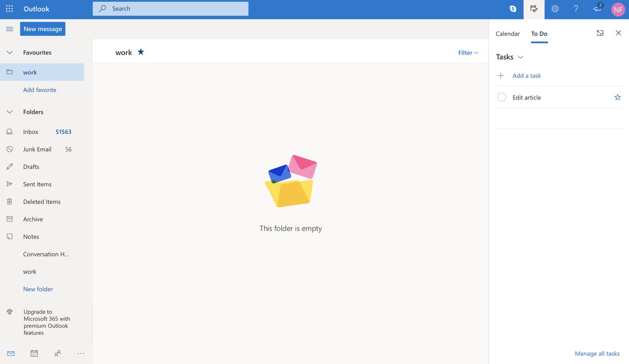Image resolution: width=629 pixels, height=364 pixels.
Task: Switch to the Calendar tab
Action: click(507, 33)
